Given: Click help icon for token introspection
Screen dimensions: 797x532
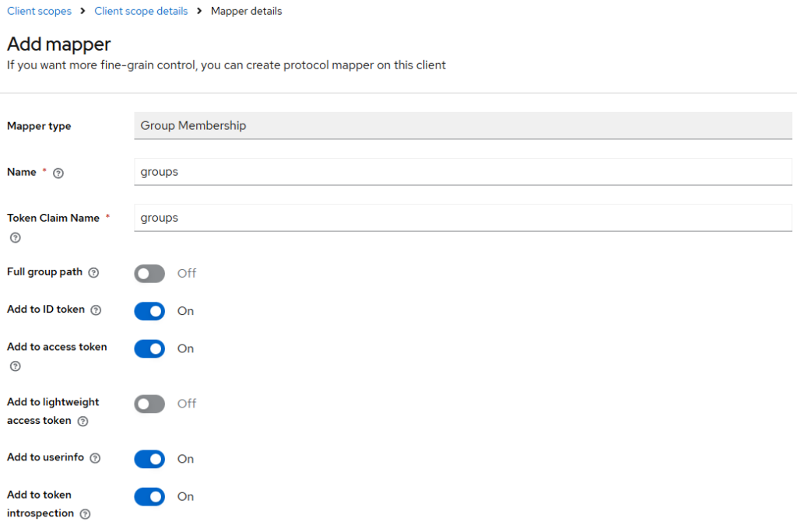Looking at the screenshot, I should point(86,514).
